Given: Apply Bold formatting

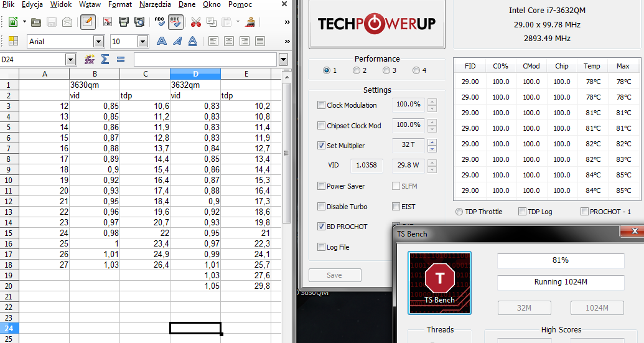Looking at the screenshot, I should [162, 41].
